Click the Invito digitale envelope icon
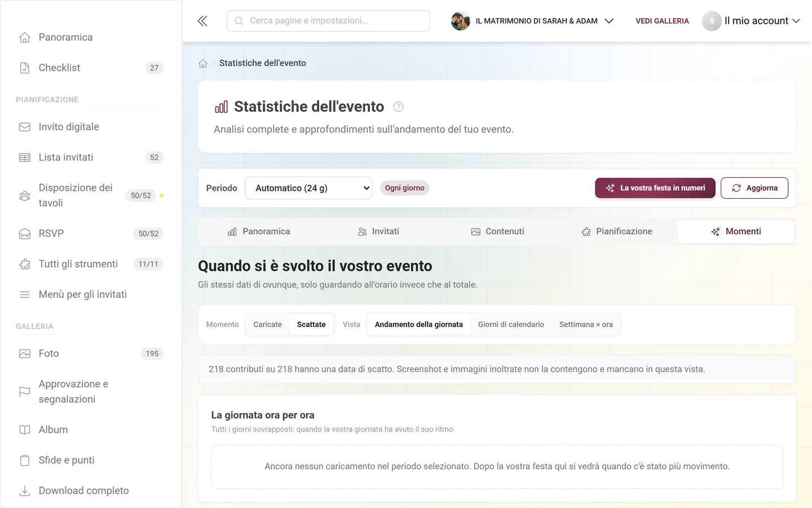 [x=25, y=127]
